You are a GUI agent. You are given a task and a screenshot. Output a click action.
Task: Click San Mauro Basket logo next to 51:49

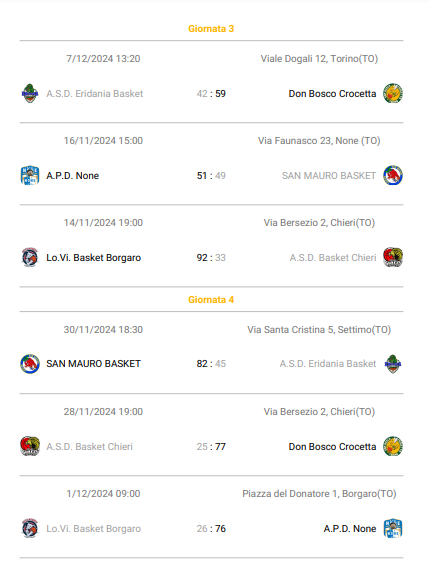(x=393, y=176)
